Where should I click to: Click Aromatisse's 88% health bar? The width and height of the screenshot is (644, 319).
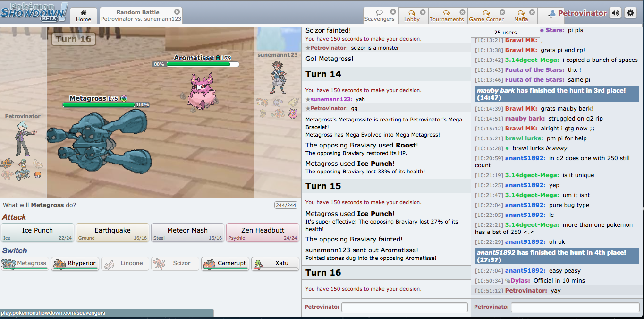(203, 64)
